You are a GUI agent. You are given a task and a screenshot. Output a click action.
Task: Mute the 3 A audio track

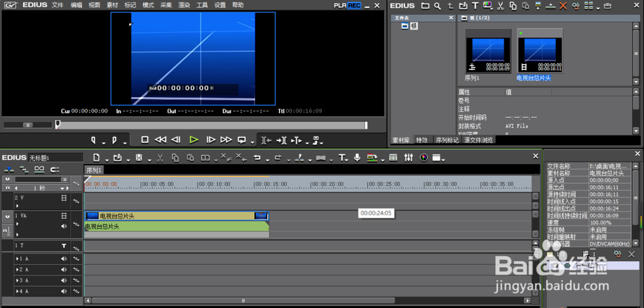64,280
